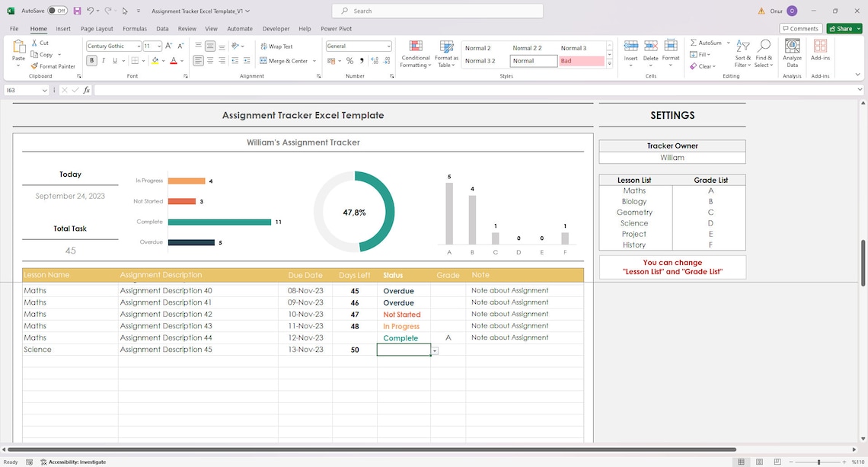Open the Conditional Formatting menu

pyautogui.click(x=415, y=53)
